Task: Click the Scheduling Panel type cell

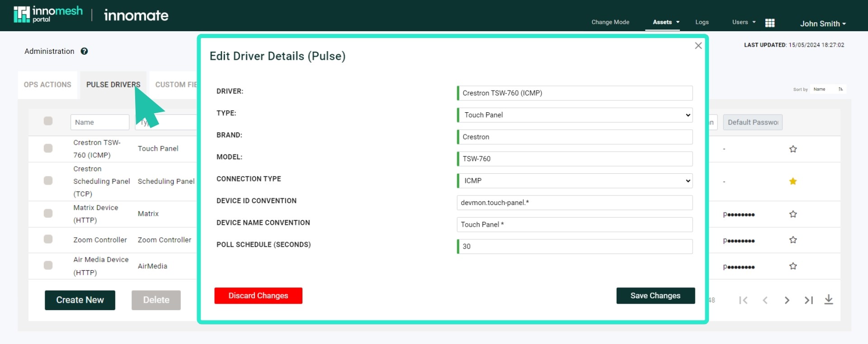Action: pos(166,182)
